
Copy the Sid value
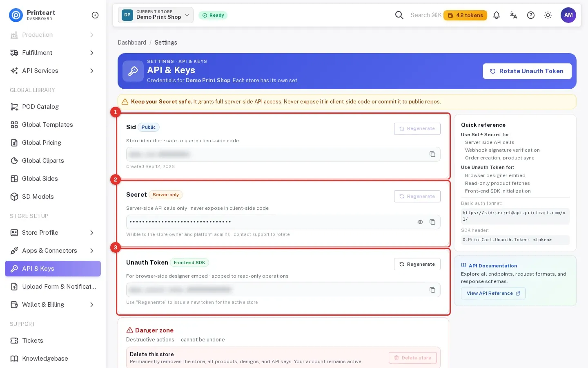432,154
